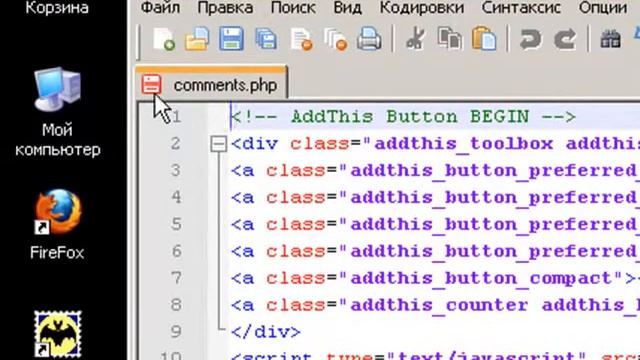Select Корзина desktop label
The height and width of the screenshot is (360, 640).
coord(57,7)
